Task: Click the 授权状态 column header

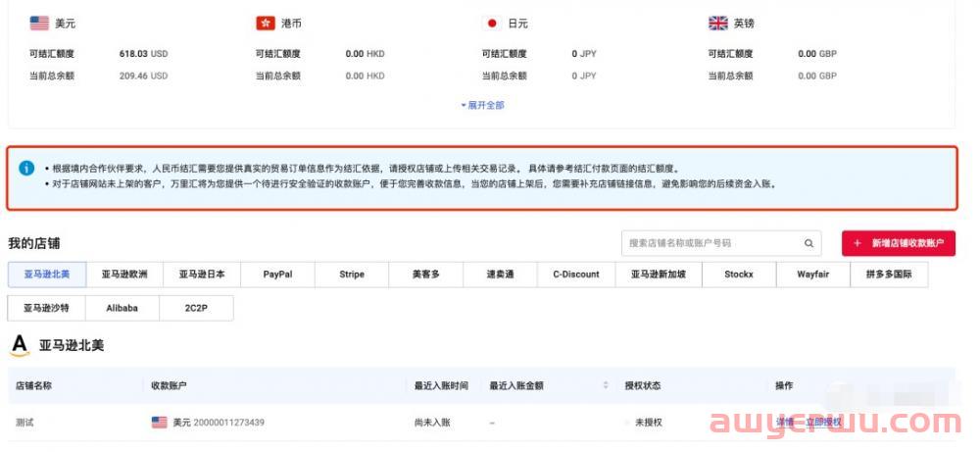Action: tap(643, 385)
